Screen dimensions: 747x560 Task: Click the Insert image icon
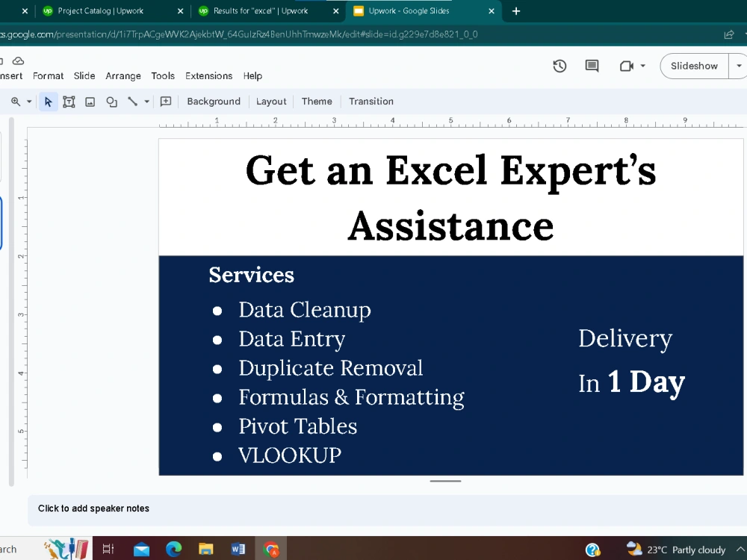tap(90, 102)
